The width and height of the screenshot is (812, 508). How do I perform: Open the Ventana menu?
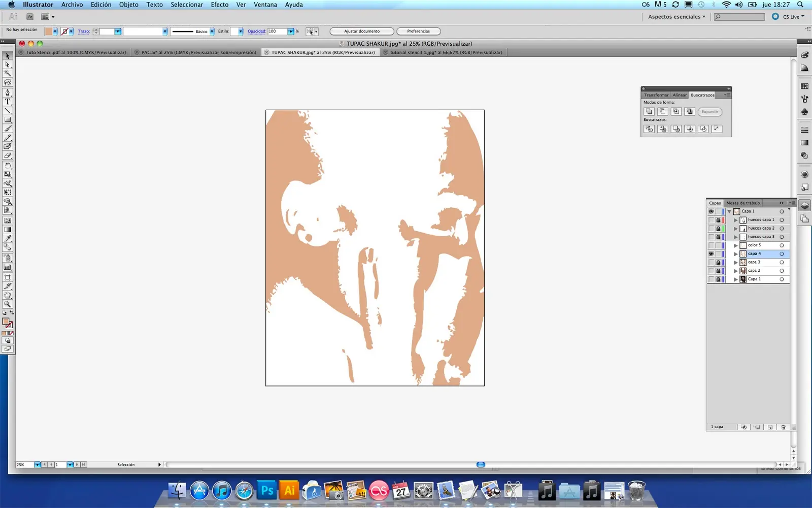point(265,5)
